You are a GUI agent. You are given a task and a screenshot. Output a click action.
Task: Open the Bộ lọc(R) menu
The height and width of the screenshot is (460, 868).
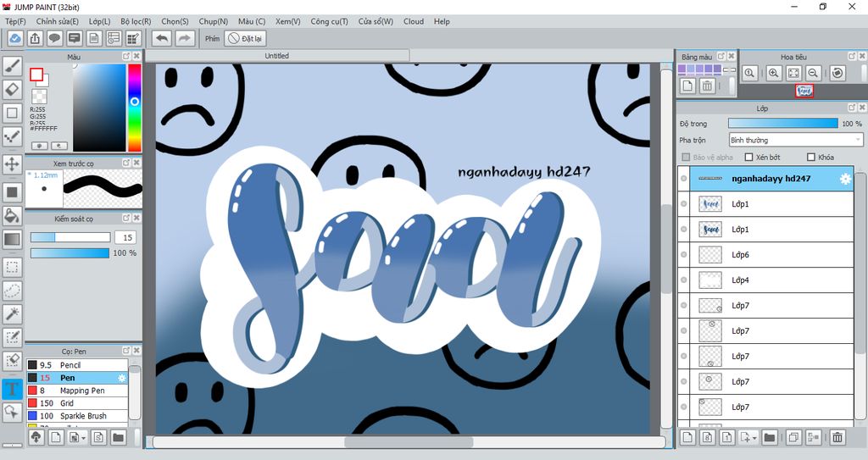[136, 21]
